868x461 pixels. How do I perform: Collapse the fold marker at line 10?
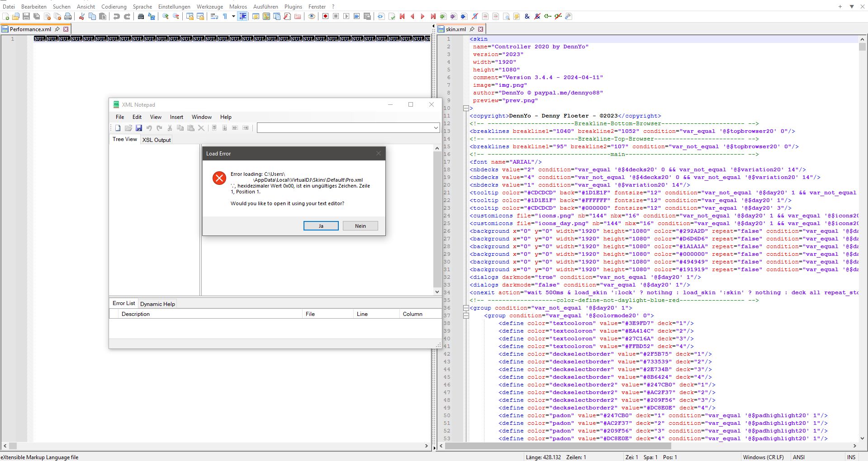tap(466, 108)
